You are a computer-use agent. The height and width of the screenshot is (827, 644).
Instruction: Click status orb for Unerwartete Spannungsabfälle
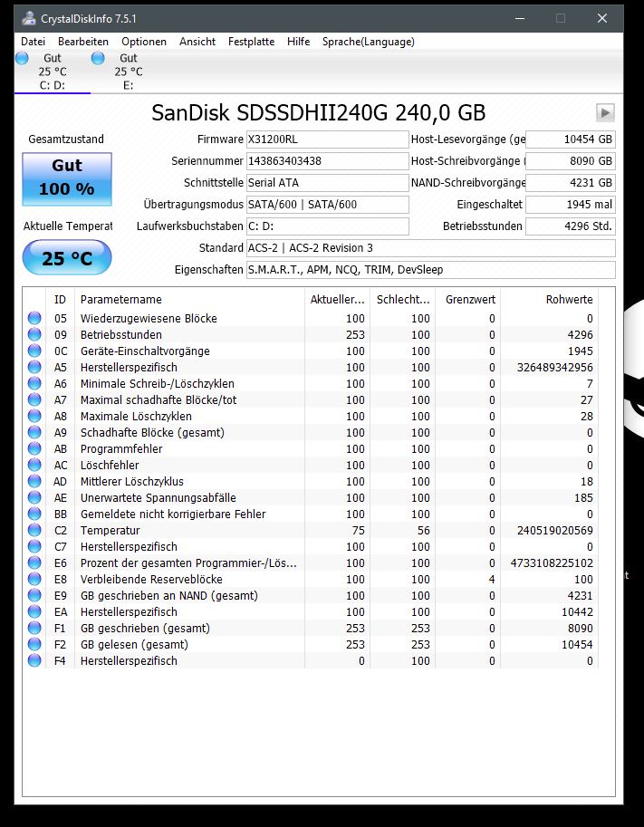pos(34,497)
